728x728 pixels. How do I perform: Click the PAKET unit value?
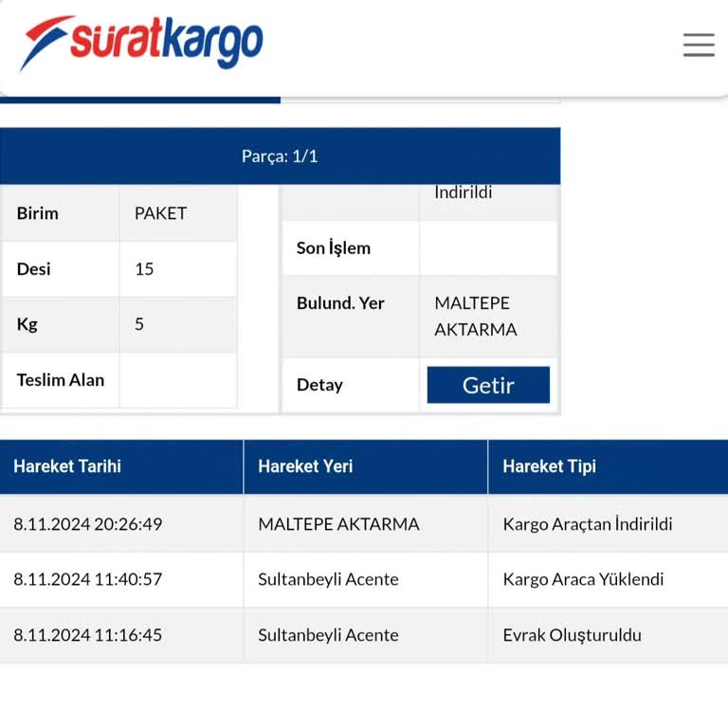tap(160, 213)
